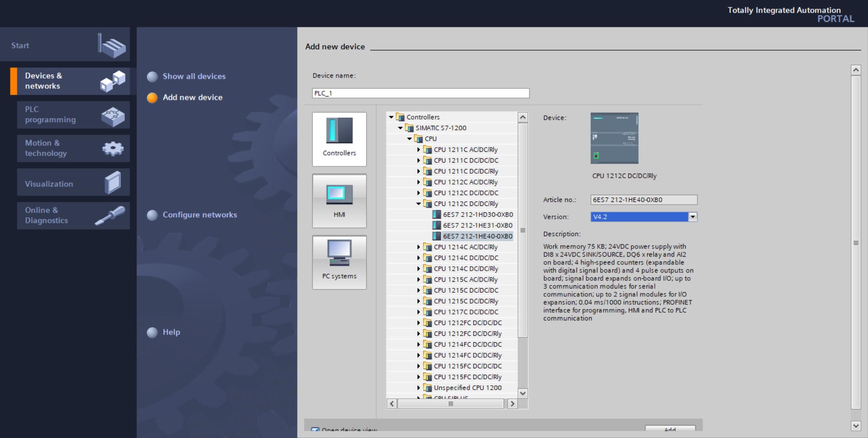Viewport: 868px width, 438px height.
Task: Select article 6ES7 212-1HE31-0XB0 in tree
Action: (478, 226)
